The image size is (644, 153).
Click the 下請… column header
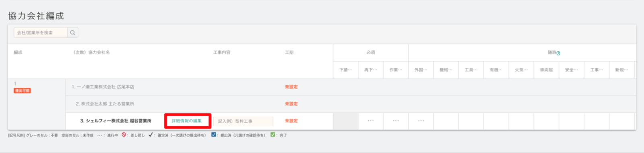click(346, 70)
